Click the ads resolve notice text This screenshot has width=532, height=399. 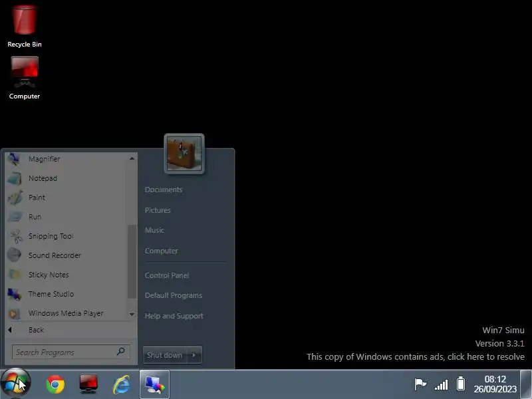pyautogui.click(x=415, y=357)
